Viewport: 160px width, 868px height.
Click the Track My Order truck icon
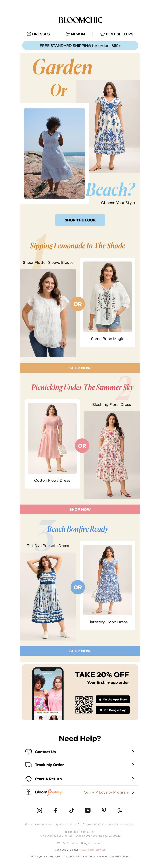click(x=29, y=765)
